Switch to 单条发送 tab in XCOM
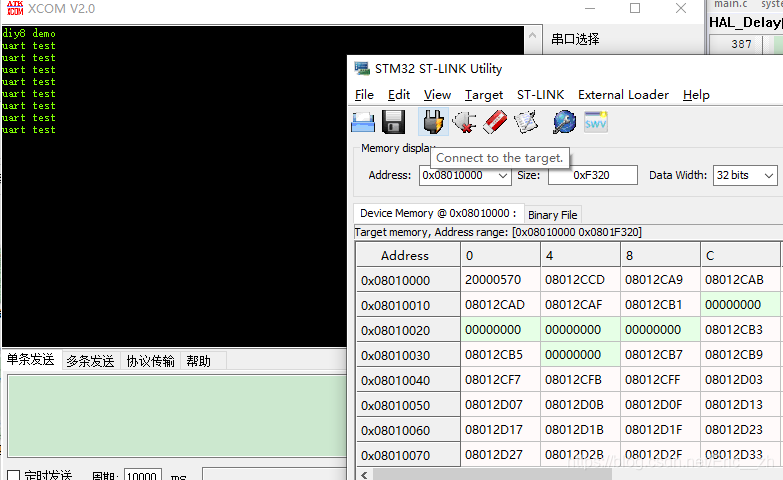This screenshot has width=783, height=480. coord(30,360)
